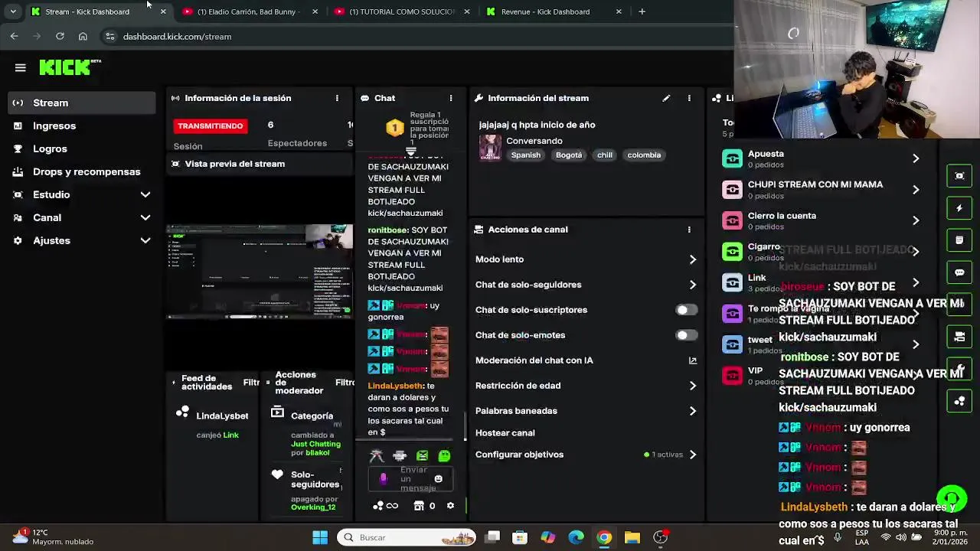980x551 pixels.
Task: Click channel points infinity icon below chat
Action: [x=392, y=506]
